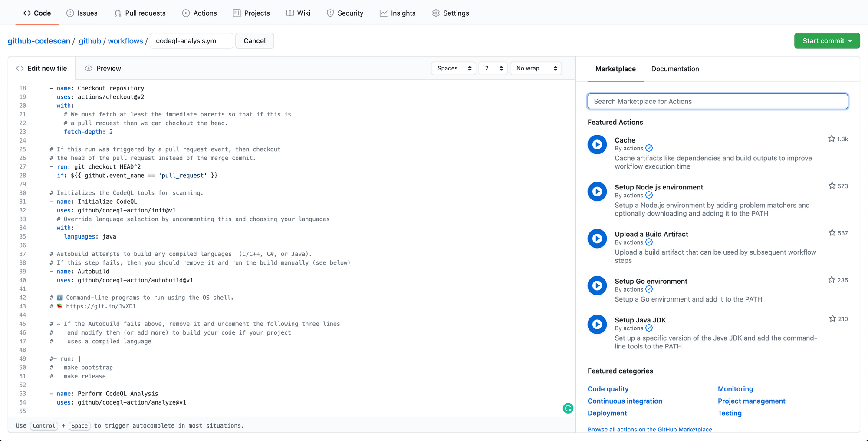Screen dimensions: 868x441
Task: Navigate to the workflows folder breadcrumb
Action: click(125, 41)
